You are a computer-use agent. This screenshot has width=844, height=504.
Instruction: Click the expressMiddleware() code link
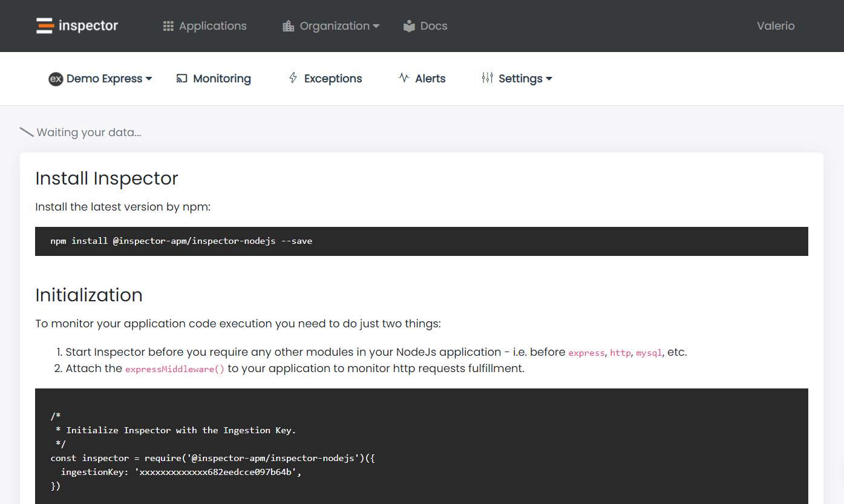[174, 368]
